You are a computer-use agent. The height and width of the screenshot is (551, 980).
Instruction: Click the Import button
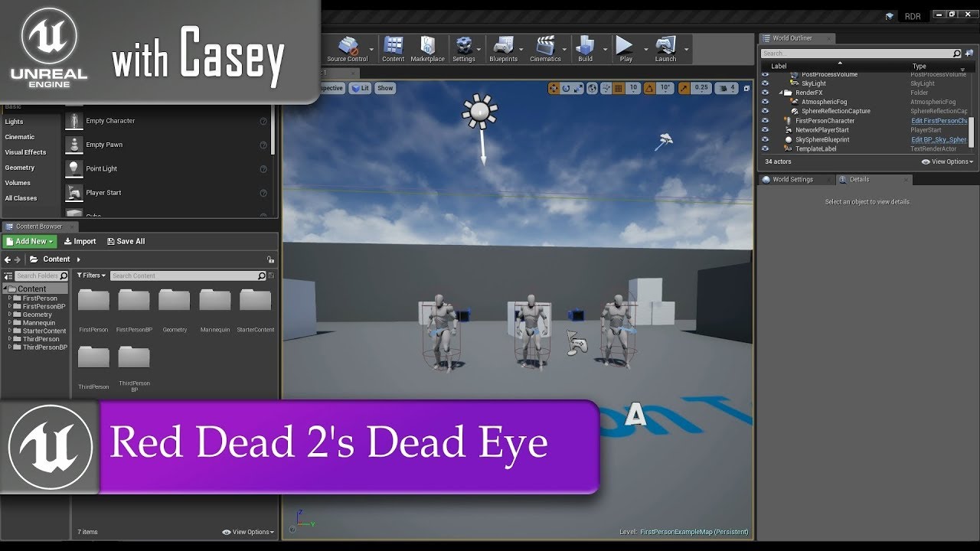pyautogui.click(x=80, y=241)
